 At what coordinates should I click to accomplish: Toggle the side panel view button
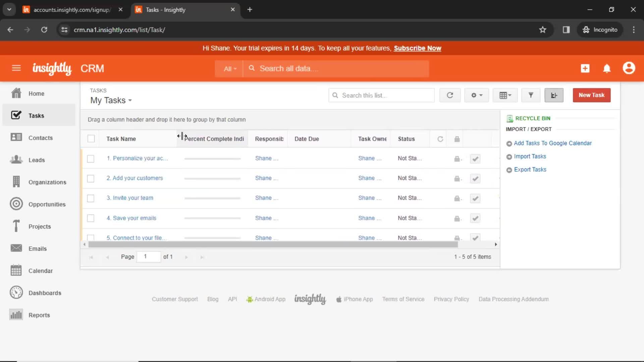click(x=554, y=95)
